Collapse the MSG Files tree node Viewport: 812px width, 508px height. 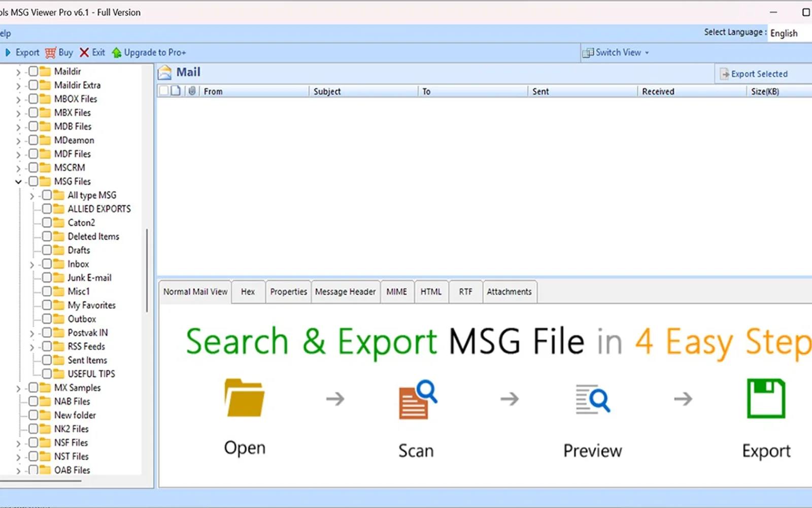pyautogui.click(x=19, y=182)
